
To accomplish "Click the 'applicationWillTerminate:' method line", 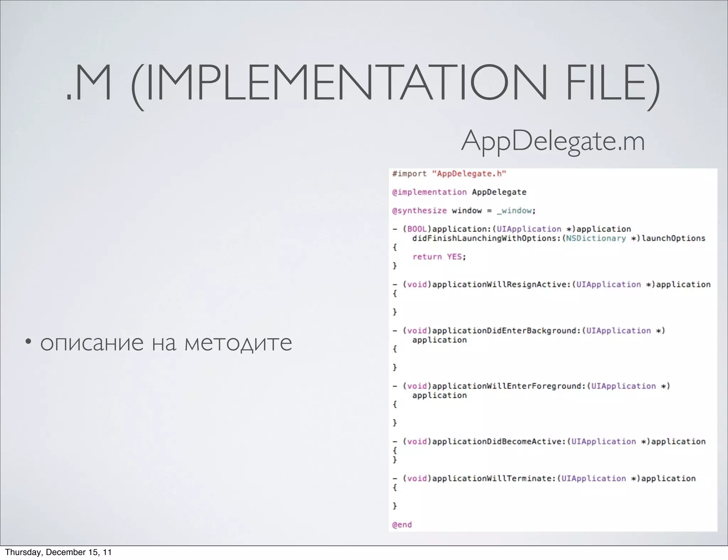I will click(544, 479).
